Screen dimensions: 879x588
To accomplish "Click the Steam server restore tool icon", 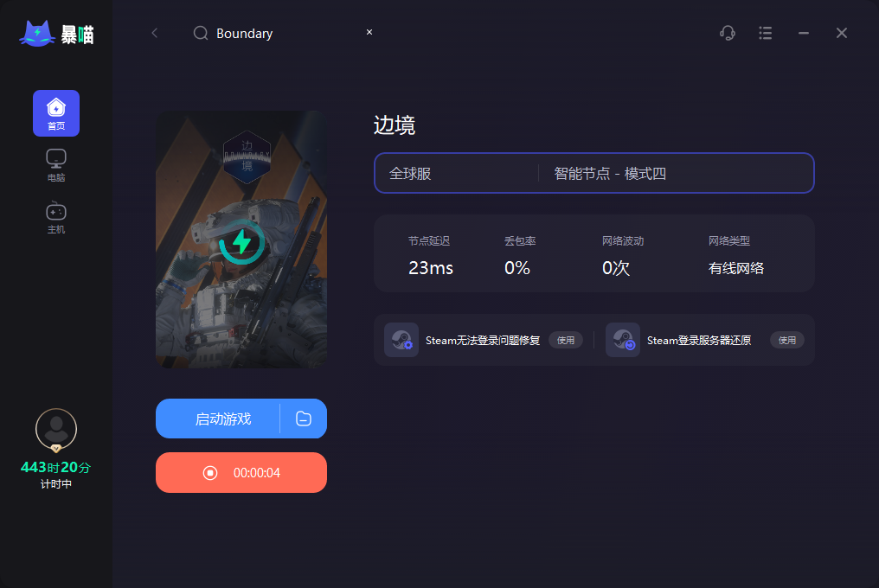I will 623,340.
